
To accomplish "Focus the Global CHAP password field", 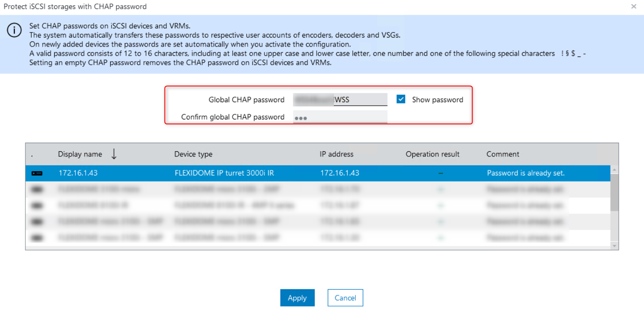I will [340, 100].
